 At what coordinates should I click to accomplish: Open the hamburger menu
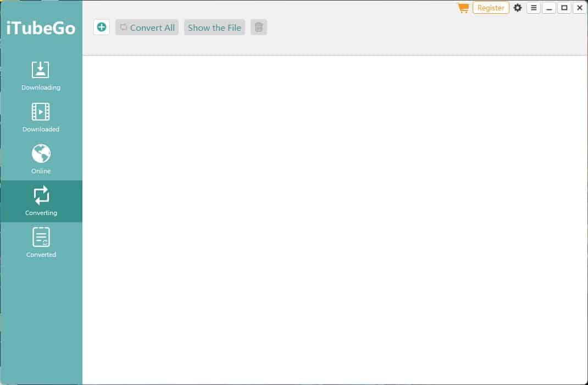(x=534, y=8)
